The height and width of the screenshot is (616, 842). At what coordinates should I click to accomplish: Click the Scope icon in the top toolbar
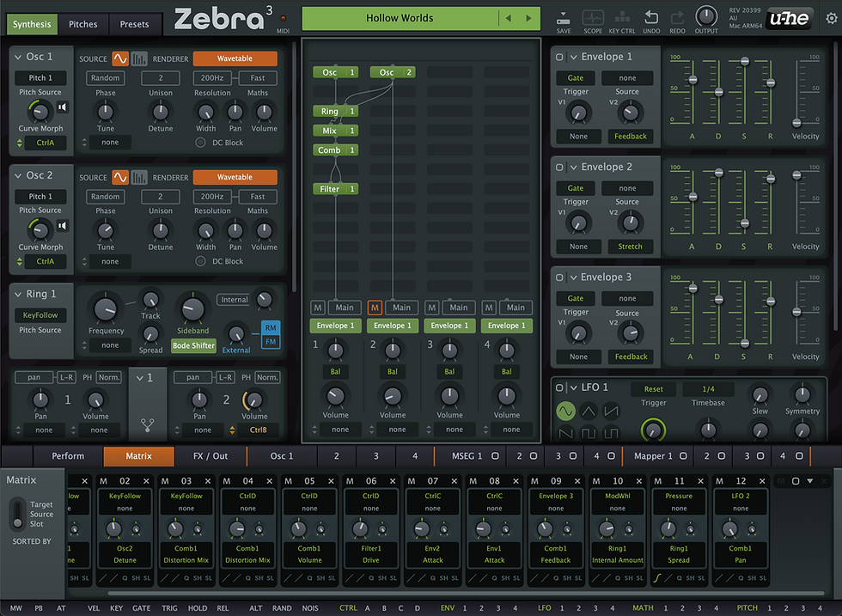pyautogui.click(x=592, y=19)
